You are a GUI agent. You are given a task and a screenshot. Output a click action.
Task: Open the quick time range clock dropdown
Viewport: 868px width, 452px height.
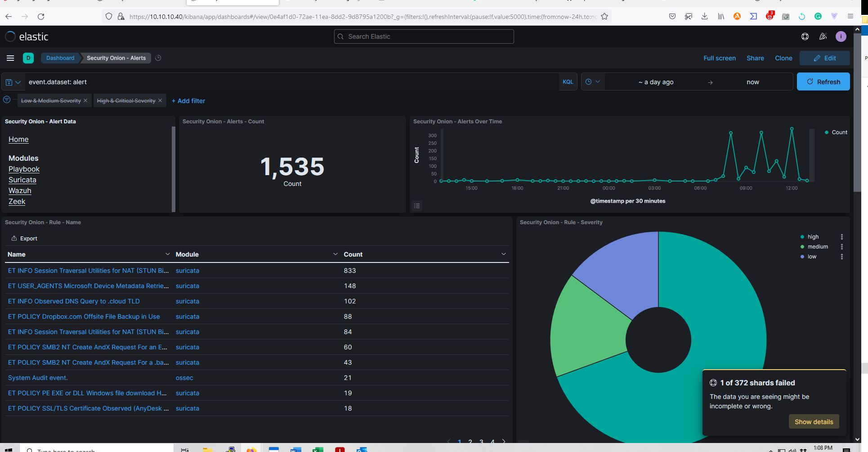(593, 82)
